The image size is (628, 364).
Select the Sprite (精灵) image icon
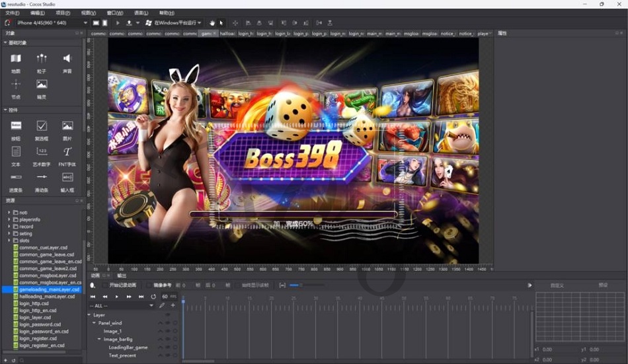coord(42,84)
